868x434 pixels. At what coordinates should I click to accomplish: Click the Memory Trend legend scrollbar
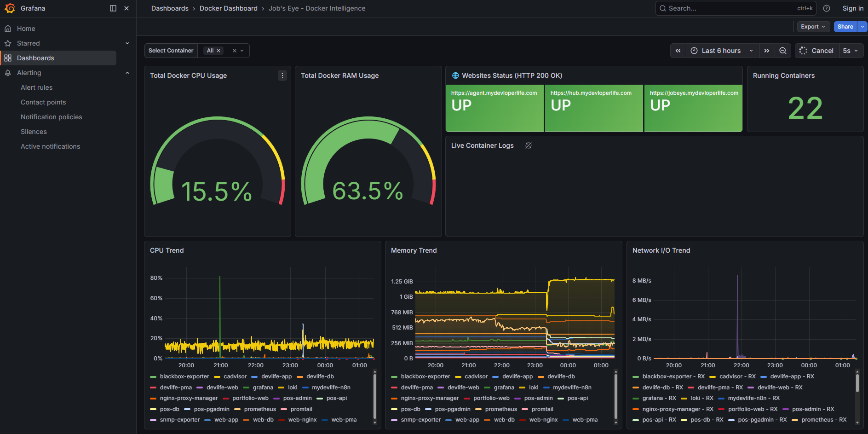616,397
